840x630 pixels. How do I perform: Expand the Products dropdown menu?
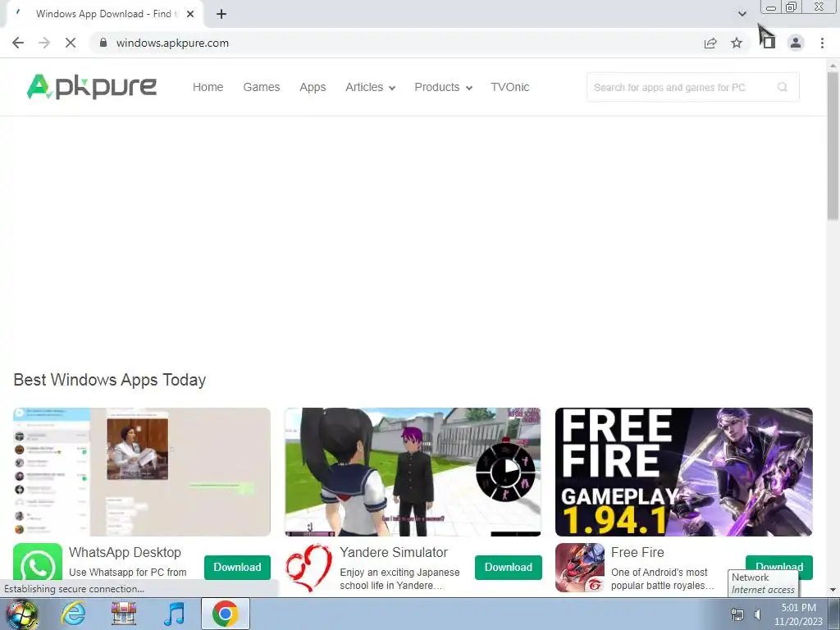coord(443,87)
